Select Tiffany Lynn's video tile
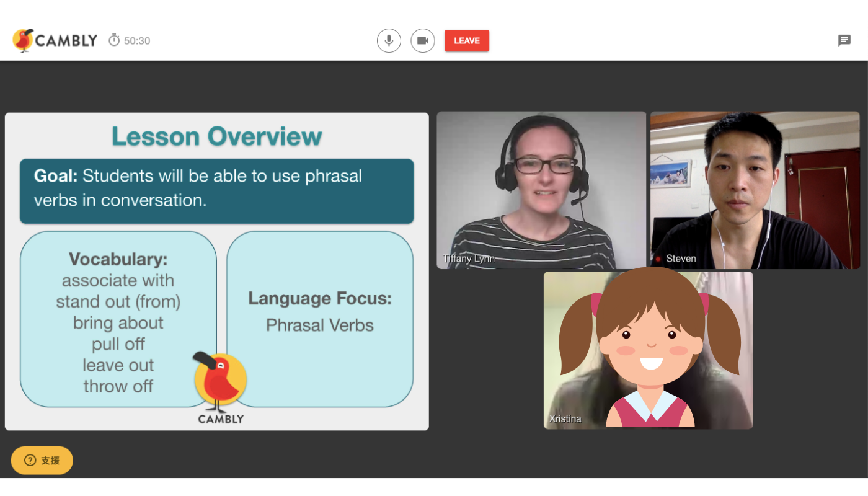This screenshot has width=868, height=496. coord(541,190)
